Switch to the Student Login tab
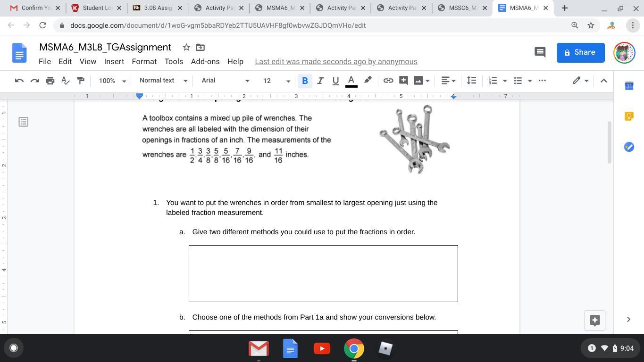Image resolution: width=644 pixels, height=362 pixels. tap(96, 8)
